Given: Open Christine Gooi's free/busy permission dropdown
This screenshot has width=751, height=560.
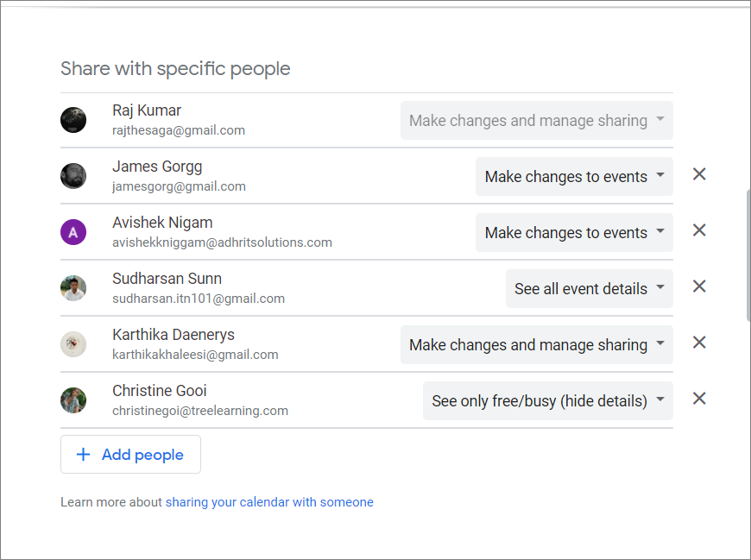Looking at the screenshot, I should (547, 400).
